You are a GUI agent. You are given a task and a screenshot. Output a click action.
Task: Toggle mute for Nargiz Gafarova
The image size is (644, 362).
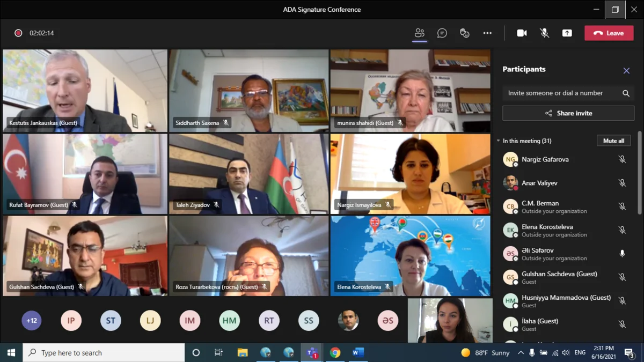(x=622, y=159)
